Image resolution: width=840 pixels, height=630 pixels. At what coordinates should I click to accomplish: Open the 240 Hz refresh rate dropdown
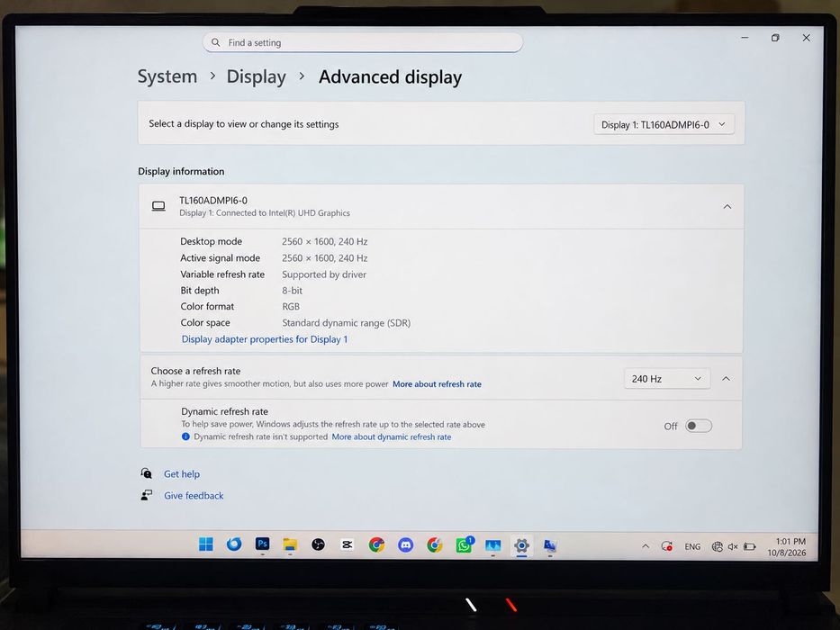tap(667, 379)
